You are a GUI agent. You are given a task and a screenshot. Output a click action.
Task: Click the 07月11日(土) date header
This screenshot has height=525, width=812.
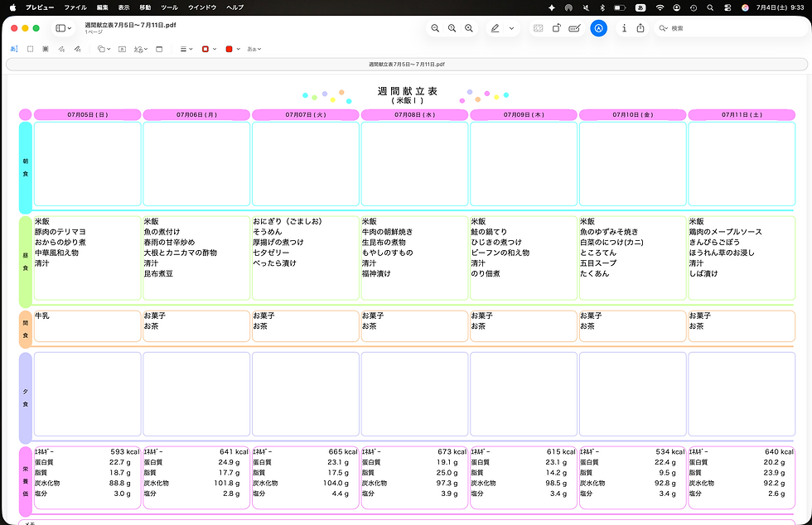click(x=742, y=114)
